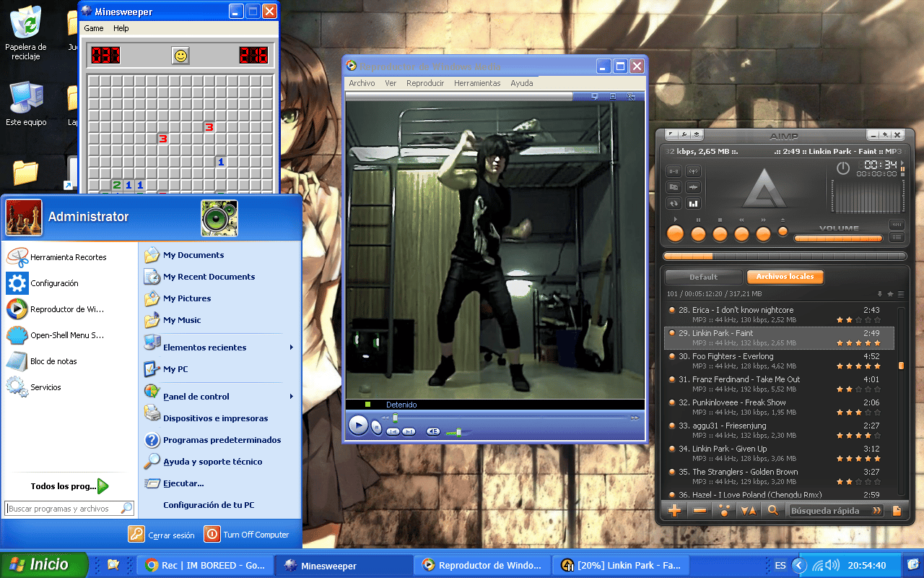The width and height of the screenshot is (924, 578).
Task: Click the Minesweeper smiley face button
Action: tap(180, 55)
